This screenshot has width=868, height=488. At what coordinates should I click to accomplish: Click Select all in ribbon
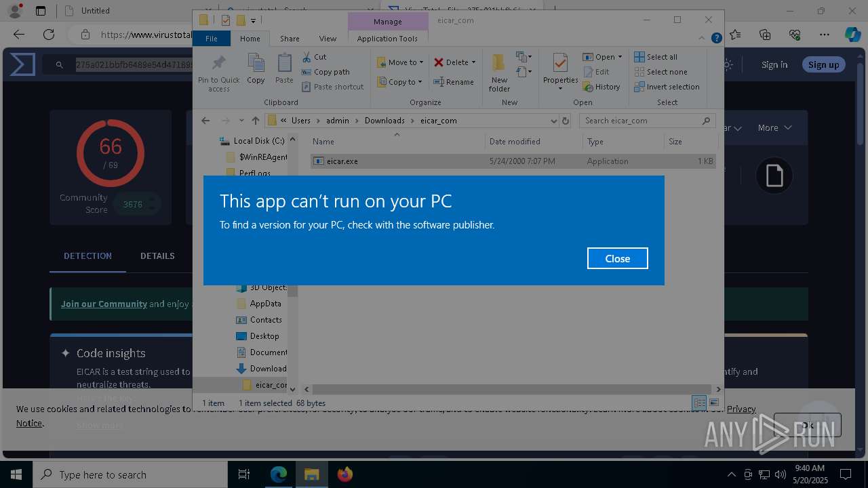point(656,57)
